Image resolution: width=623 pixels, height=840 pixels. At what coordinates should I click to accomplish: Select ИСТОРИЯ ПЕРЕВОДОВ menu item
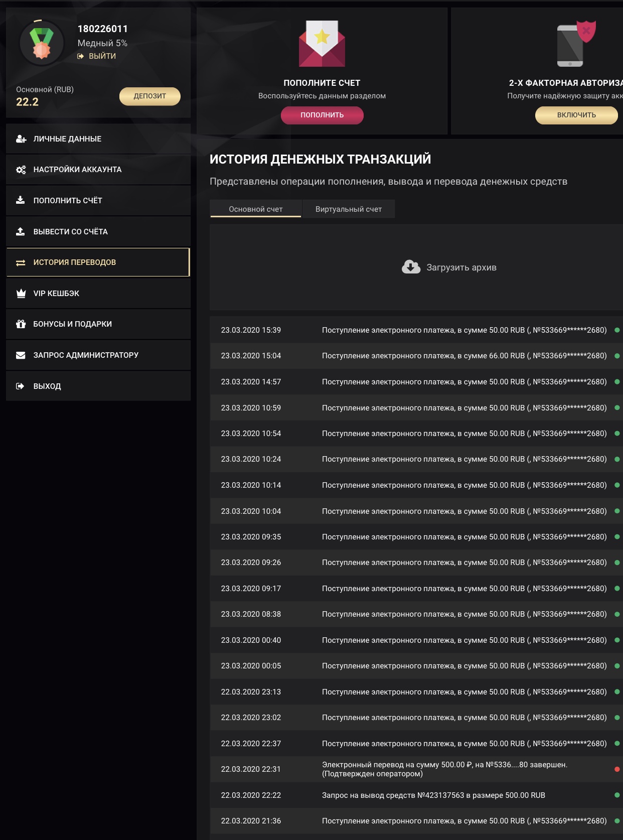point(98,262)
